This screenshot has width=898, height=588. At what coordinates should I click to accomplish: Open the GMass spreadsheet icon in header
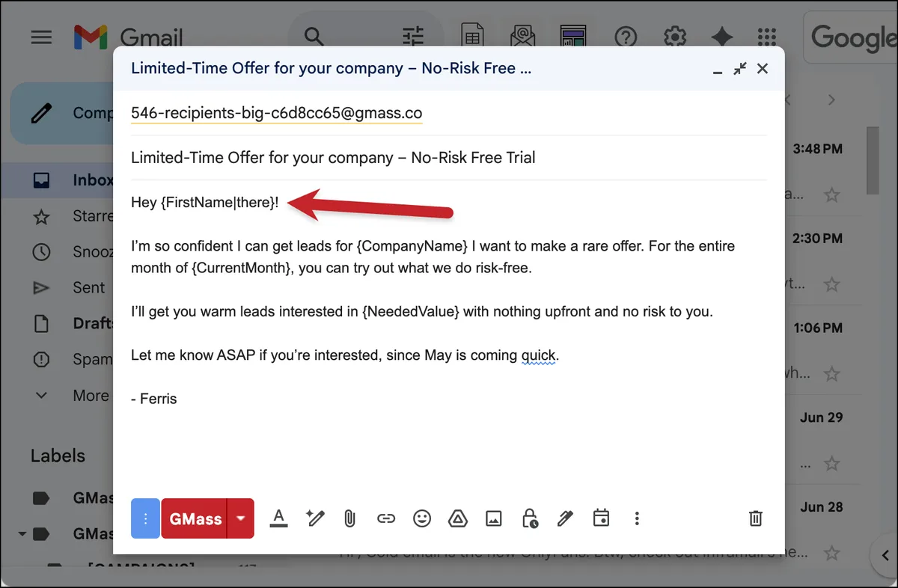click(472, 37)
